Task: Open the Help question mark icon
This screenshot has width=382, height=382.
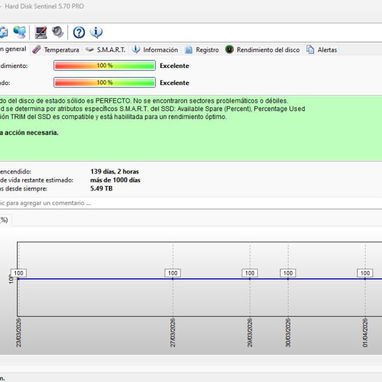Action: coord(79,32)
